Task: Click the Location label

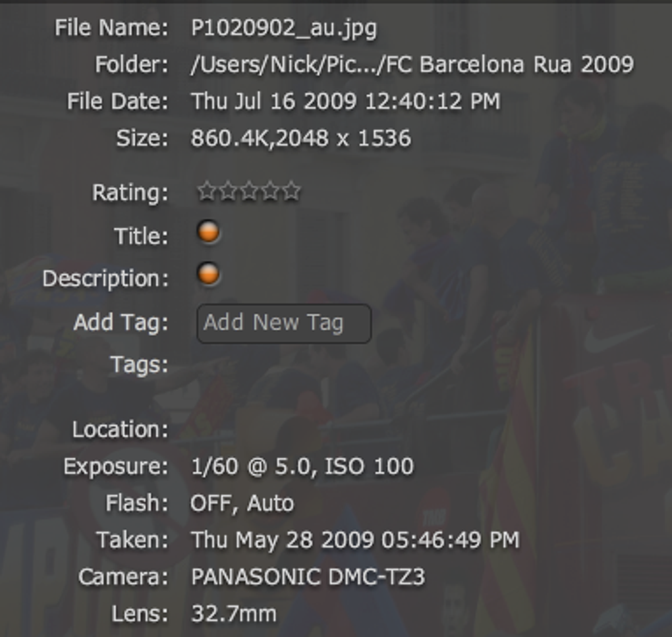Action: pos(120,429)
